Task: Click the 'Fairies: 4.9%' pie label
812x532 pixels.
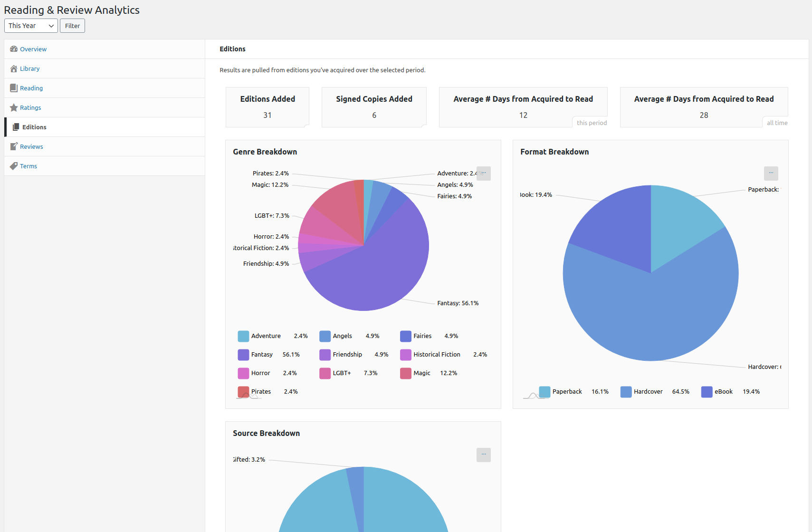Action: pyautogui.click(x=455, y=196)
